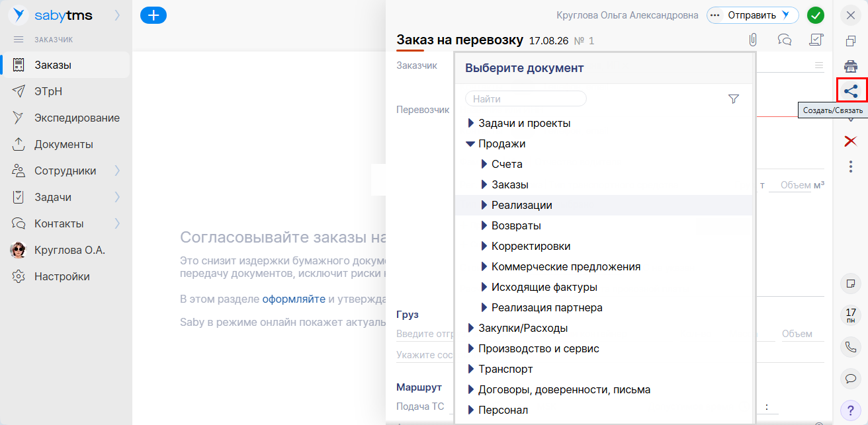Screen dimensions: 868x425
Task: Open the attachments paperclip icon
Action: pyautogui.click(x=752, y=40)
